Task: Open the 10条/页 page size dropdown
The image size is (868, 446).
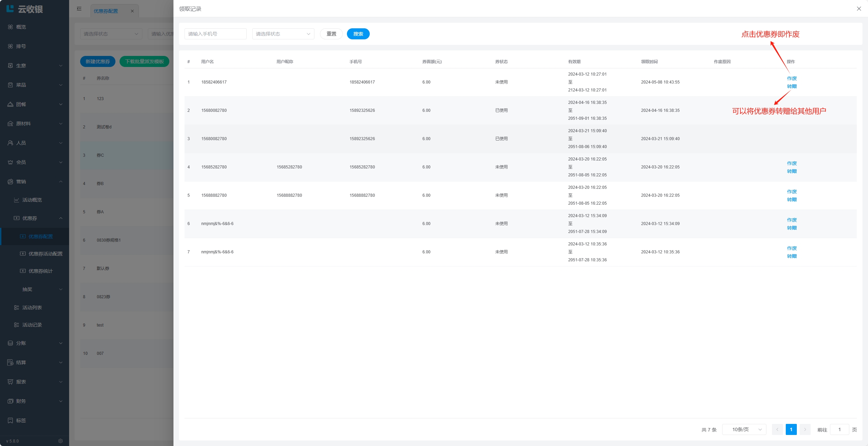Action: click(744, 429)
